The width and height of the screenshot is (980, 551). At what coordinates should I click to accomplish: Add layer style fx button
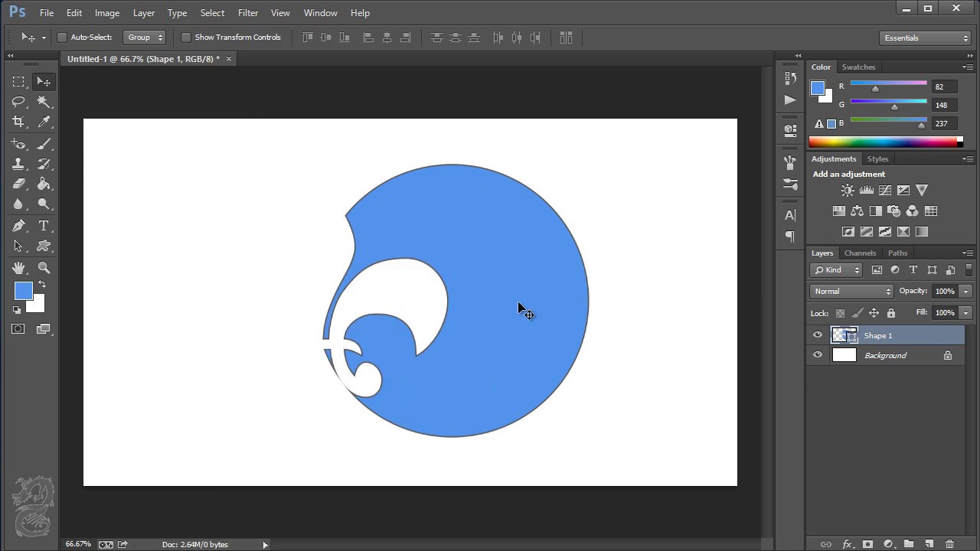[x=847, y=544]
